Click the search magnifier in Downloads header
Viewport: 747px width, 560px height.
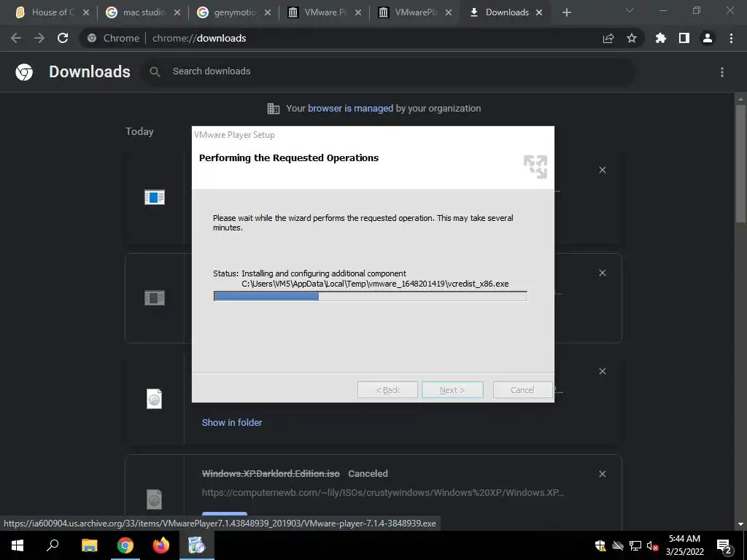tap(155, 71)
